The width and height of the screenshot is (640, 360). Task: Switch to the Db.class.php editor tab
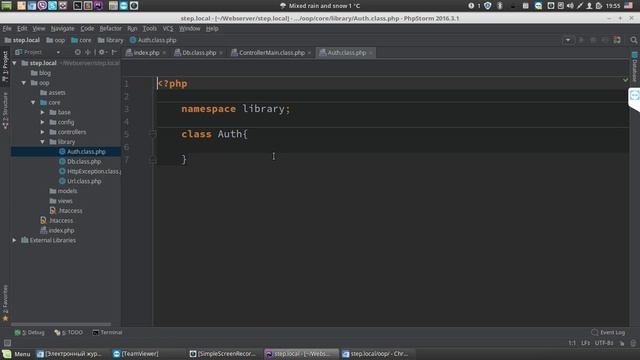(x=198, y=53)
